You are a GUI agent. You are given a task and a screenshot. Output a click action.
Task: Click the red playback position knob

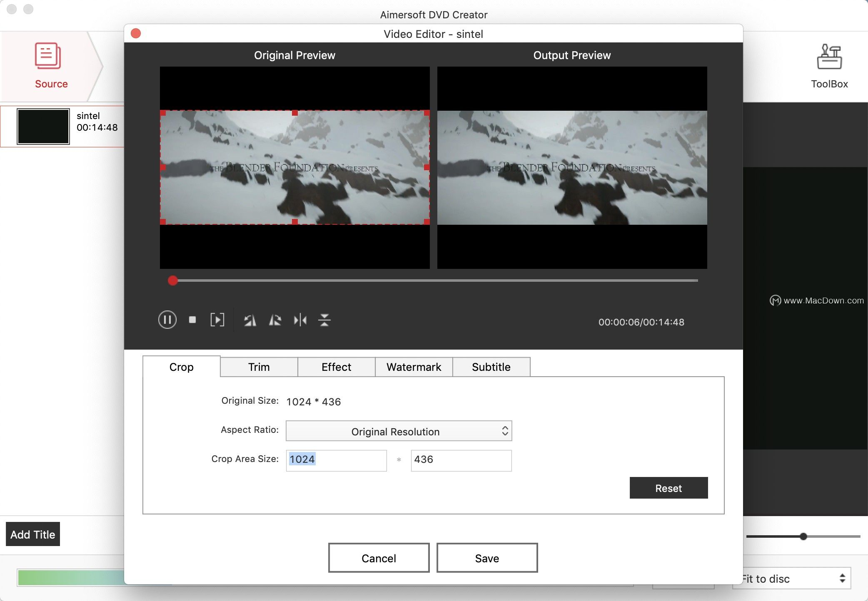point(172,281)
